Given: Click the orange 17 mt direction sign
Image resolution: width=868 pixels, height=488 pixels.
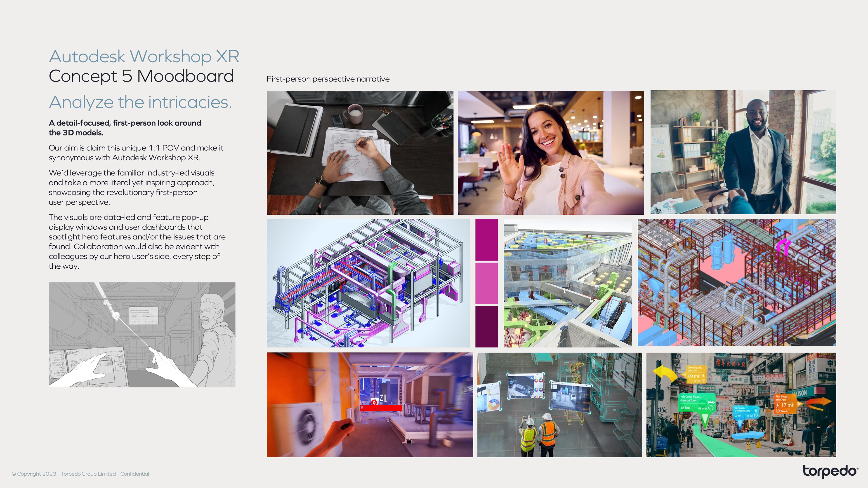Looking at the screenshot, I should point(786,404).
